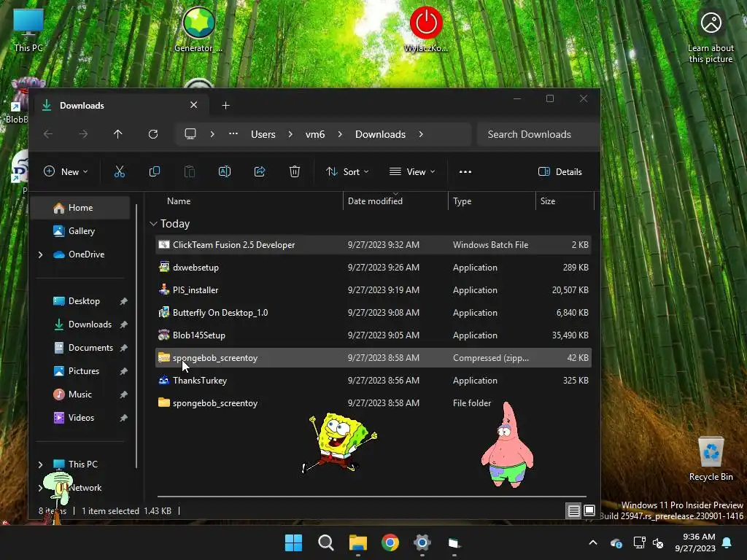
Task: Open the Sort dropdown
Action: 347,172
